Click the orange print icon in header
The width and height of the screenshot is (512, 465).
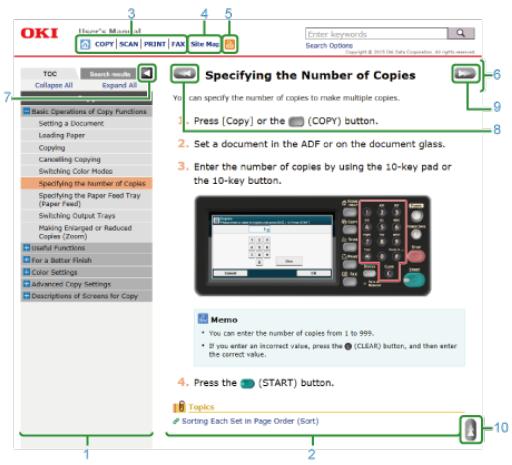pos(230,44)
